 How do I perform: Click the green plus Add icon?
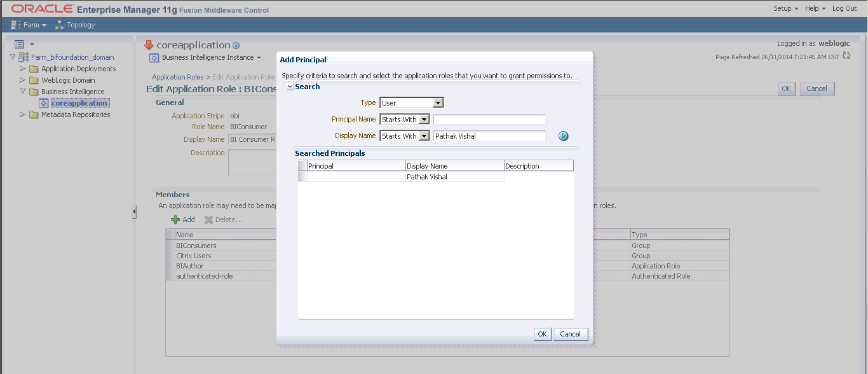[x=175, y=219]
